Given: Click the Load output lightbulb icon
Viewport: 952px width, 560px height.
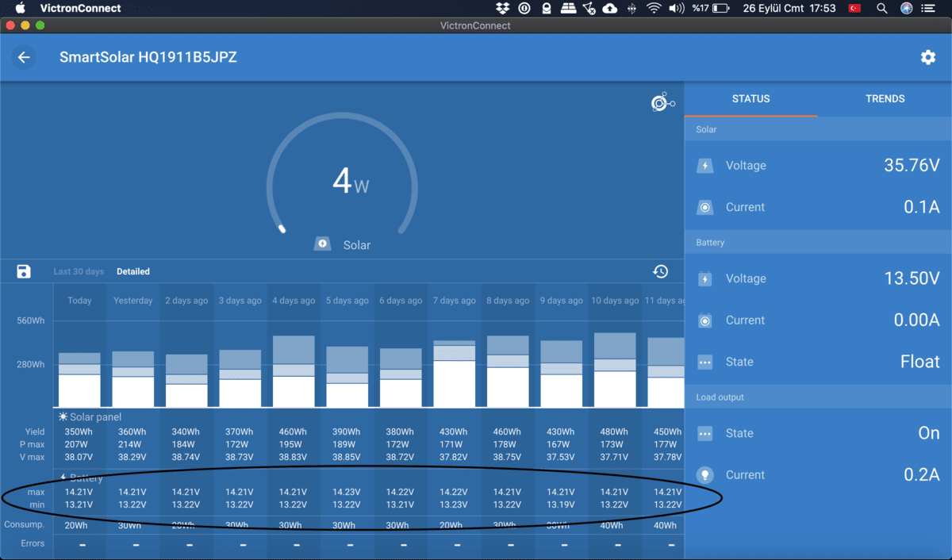Looking at the screenshot, I should click(704, 475).
